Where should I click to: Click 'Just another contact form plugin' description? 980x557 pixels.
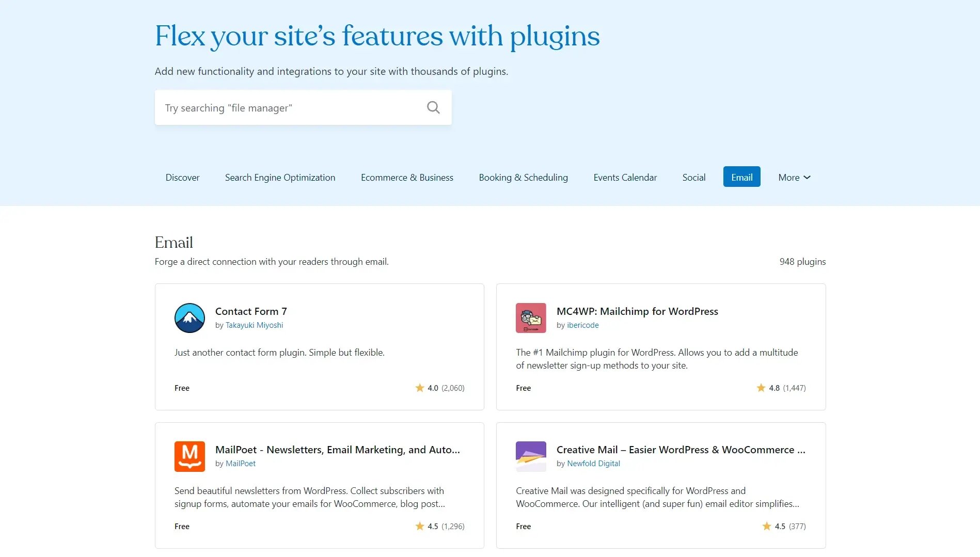click(x=279, y=353)
